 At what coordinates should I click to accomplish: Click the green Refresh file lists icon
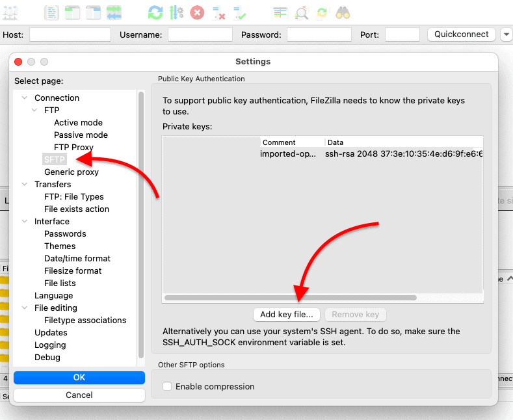click(155, 13)
